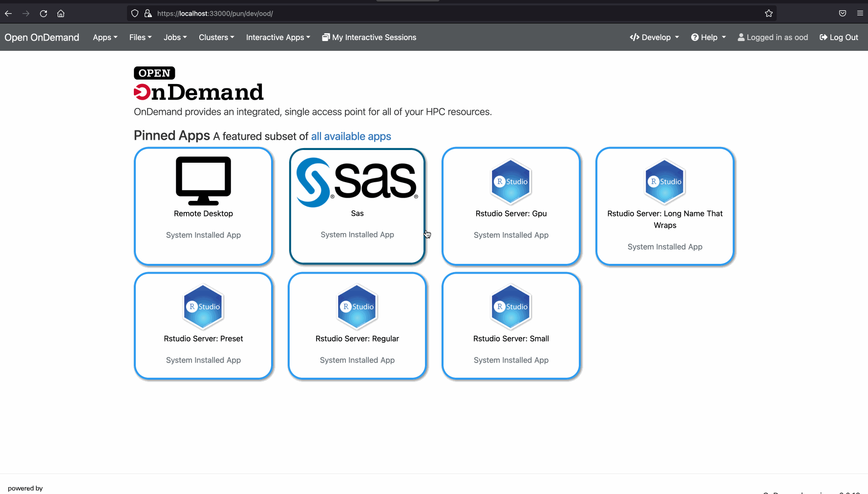Bookmark this page with the star
Viewport: 868px width, 494px height.
coord(769,13)
